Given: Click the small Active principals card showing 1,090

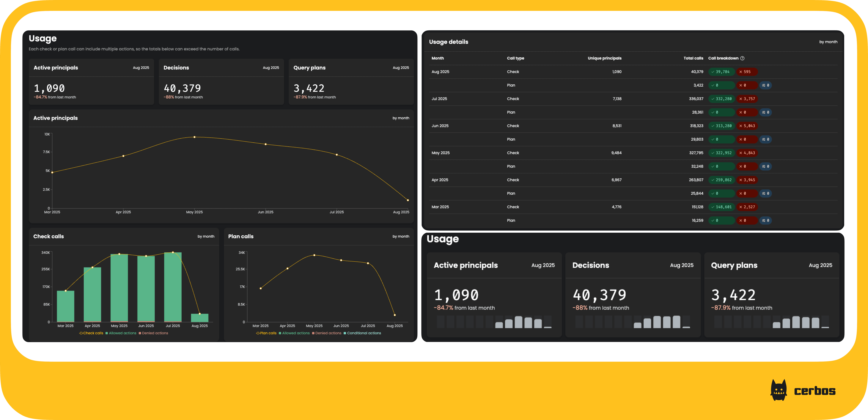Looking at the screenshot, I should pyautogui.click(x=91, y=82).
